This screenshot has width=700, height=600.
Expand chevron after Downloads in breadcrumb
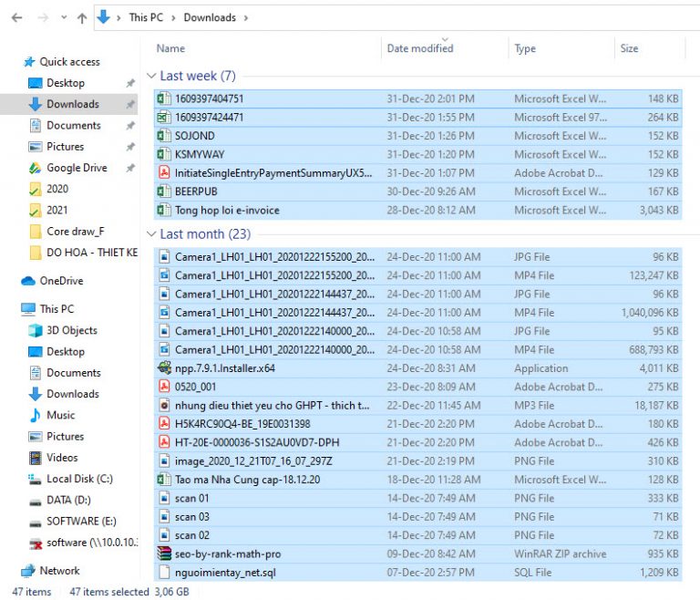[x=246, y=18]
